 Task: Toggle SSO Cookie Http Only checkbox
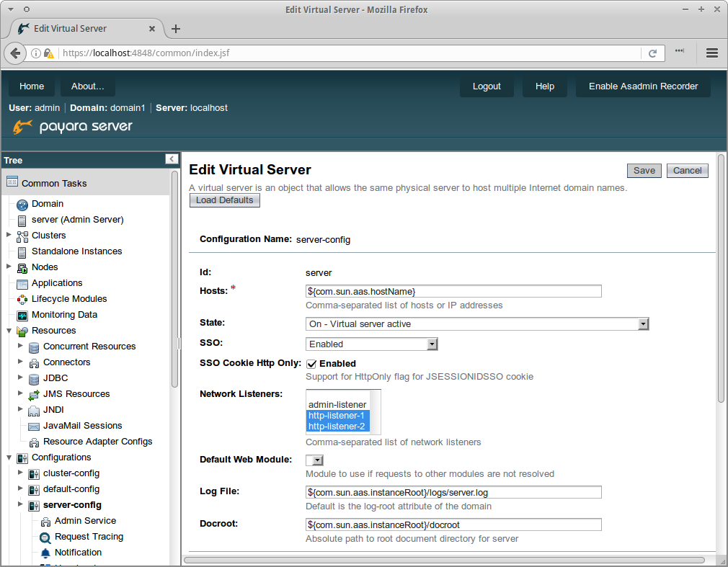(311, 364)
